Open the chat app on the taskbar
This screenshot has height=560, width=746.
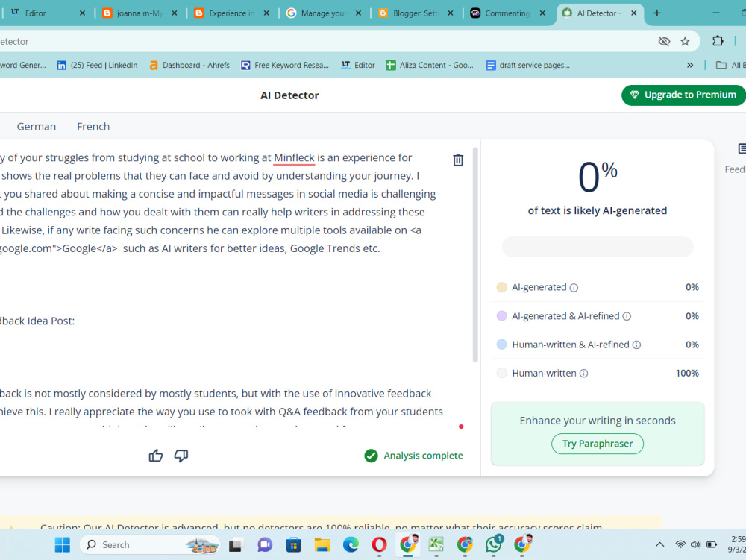265,545
